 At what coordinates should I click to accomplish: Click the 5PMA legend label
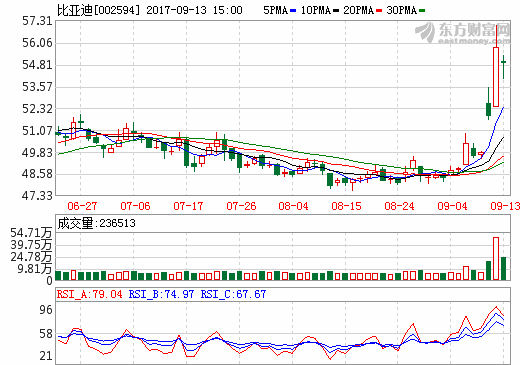pos(275,10)
